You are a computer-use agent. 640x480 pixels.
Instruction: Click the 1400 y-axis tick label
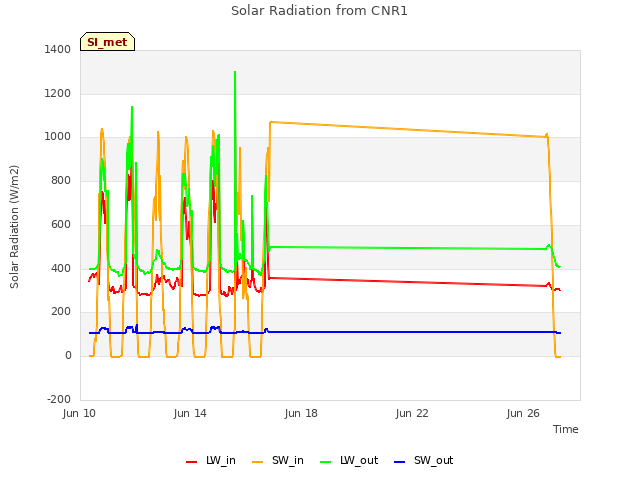coord(58,49)
